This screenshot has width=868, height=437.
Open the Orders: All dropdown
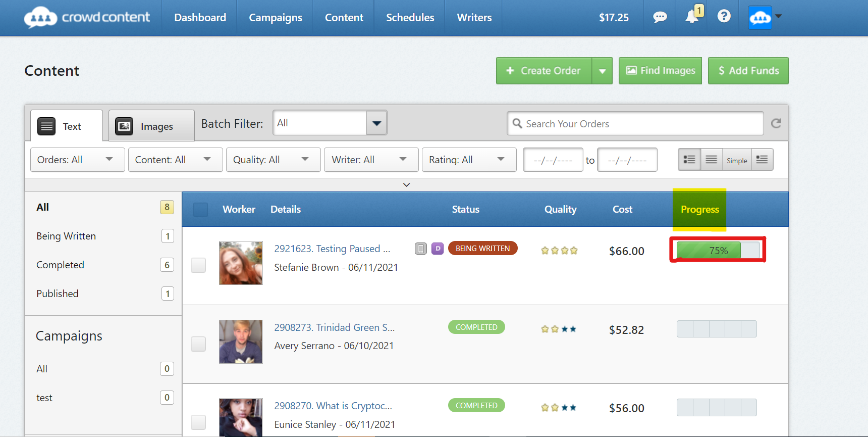[x=77, y=160]
